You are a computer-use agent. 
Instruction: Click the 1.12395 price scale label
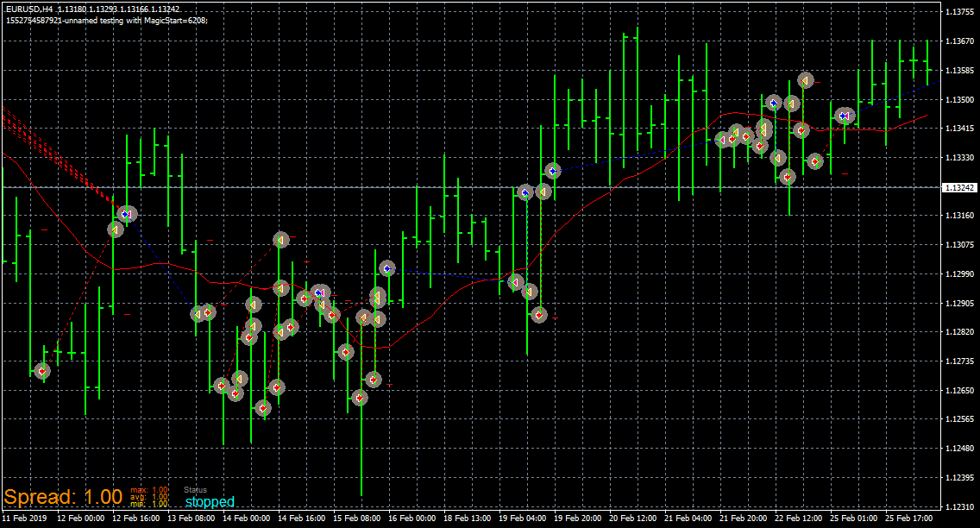[x=959, y=477]
